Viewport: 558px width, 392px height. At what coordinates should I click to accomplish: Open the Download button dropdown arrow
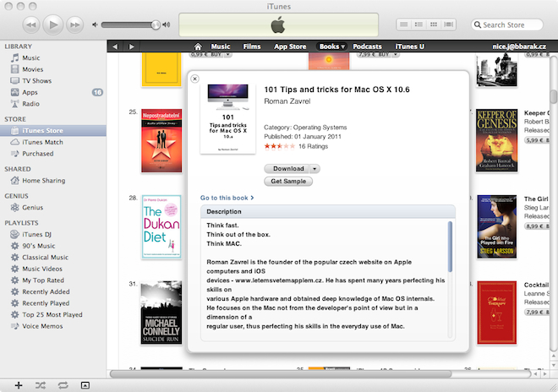(x=315, y=169)
